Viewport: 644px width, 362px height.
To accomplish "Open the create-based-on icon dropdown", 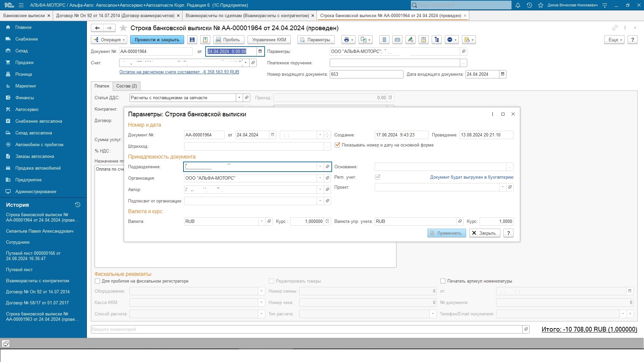I will click(x=366, y=40).
